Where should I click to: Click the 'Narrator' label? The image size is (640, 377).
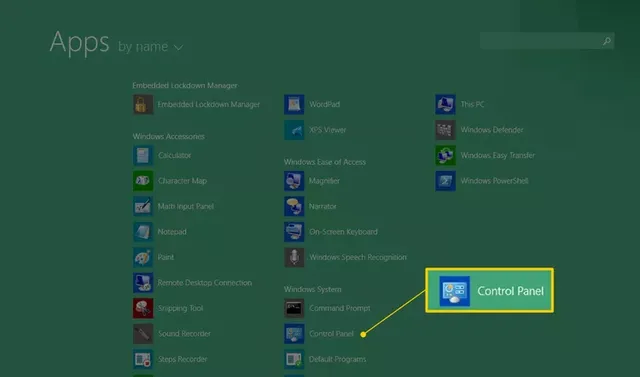pos(323,206)
